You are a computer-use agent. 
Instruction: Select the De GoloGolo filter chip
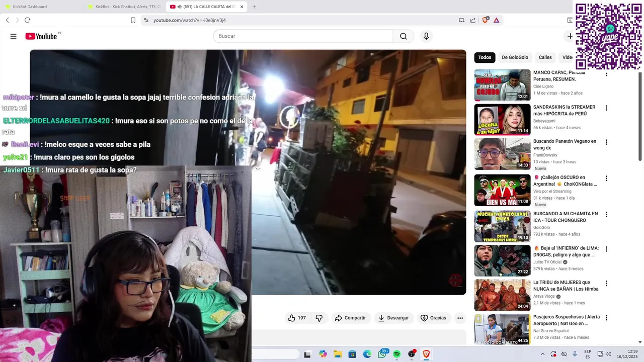pyautogui.click(x=515, y=57)
